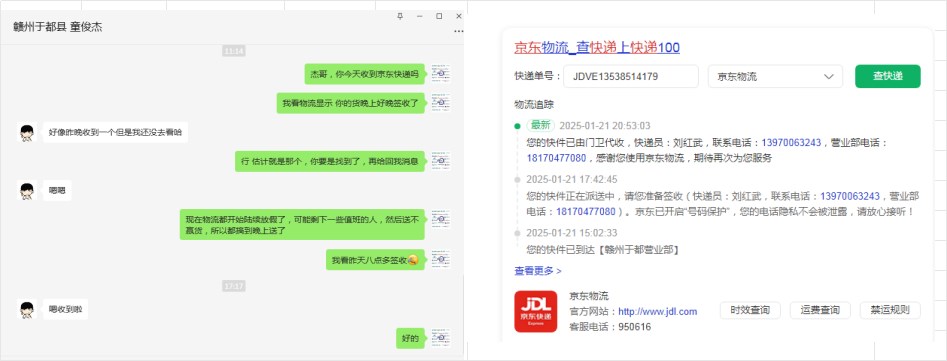The image size is (947, 361).
Task: Minimize the chat window
Action: click(420, 16)
